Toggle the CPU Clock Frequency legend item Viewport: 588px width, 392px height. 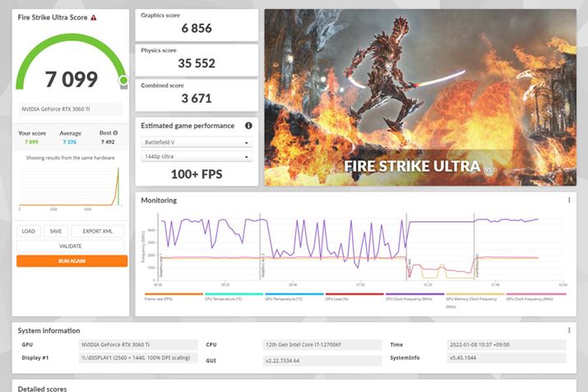pos(414,297)
